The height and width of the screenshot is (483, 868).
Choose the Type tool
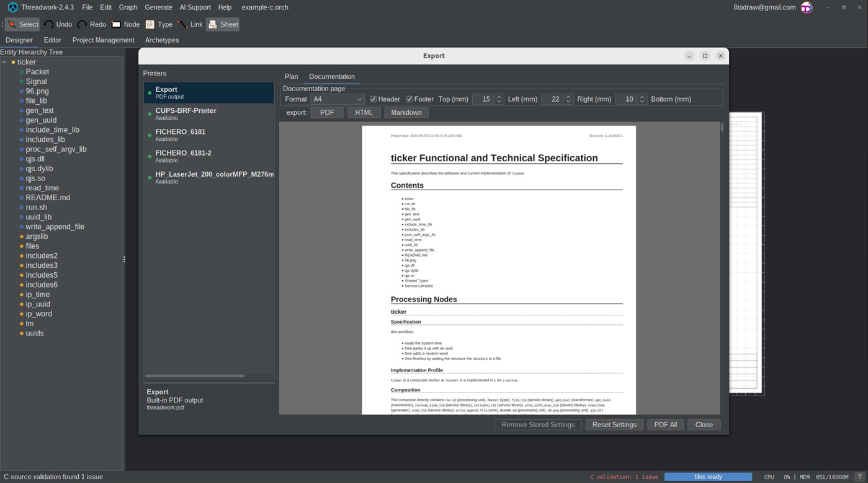(x=159, y=24)
